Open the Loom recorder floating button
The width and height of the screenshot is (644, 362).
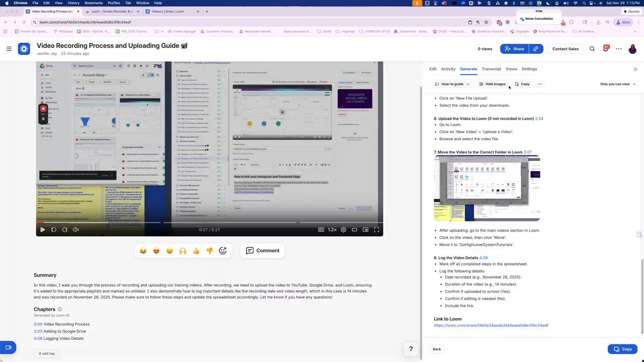(8, 347)
